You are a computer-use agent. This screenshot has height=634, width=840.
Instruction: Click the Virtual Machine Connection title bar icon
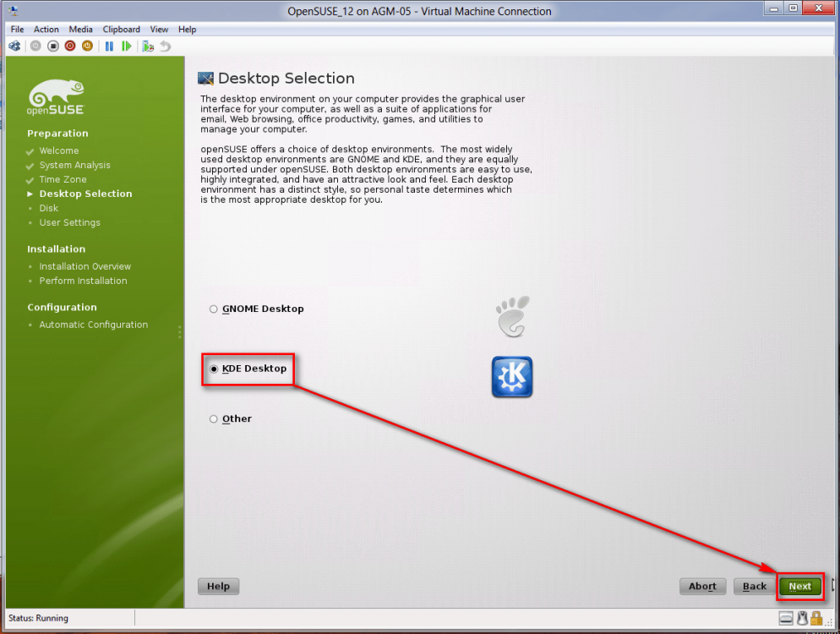[14, 10]
